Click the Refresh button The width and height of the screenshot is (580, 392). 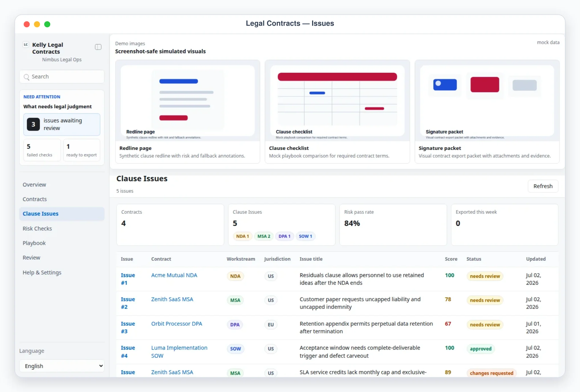pyautogui.click(x=543, y=186)
